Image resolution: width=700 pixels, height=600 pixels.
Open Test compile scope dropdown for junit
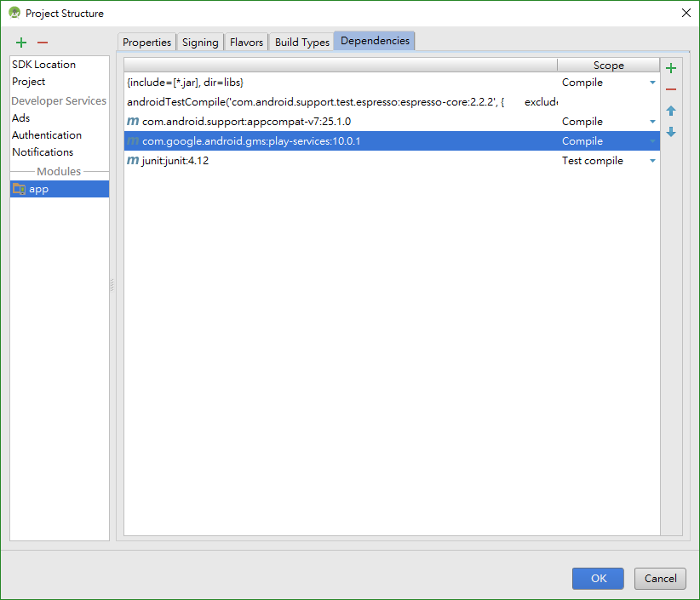[x=652, y=161]
